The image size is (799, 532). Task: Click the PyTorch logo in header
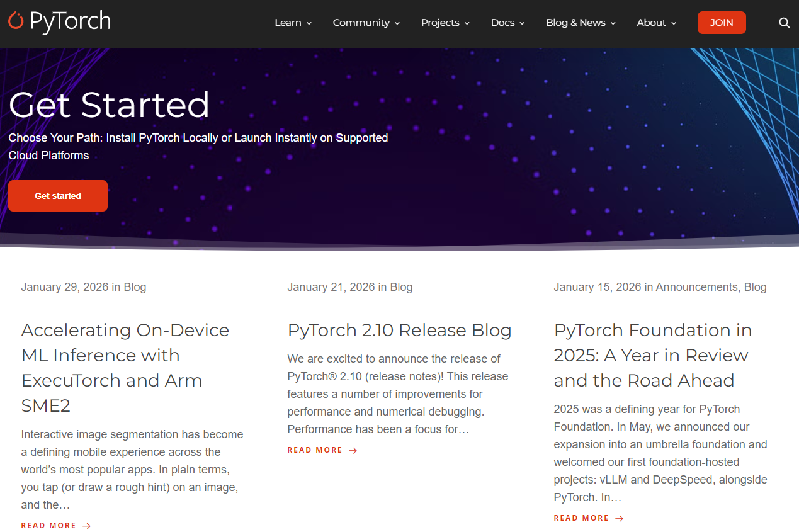pyautogui.click(x=60, y=21)
